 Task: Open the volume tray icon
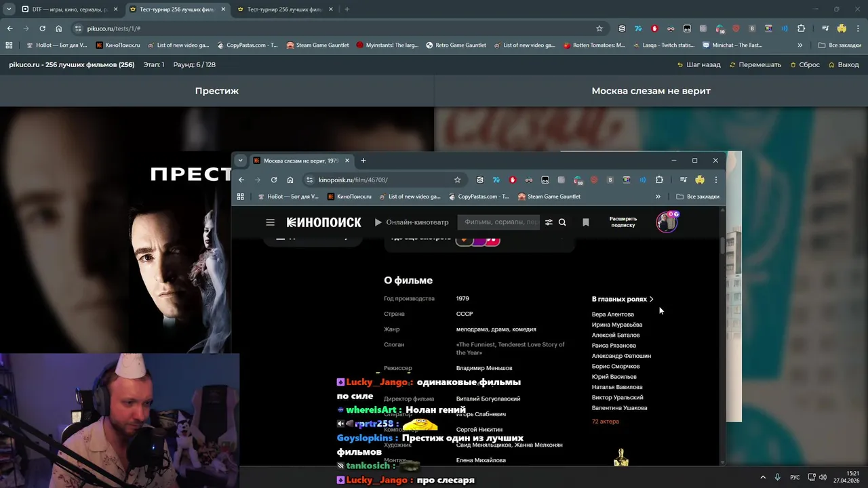coord(823,477)
